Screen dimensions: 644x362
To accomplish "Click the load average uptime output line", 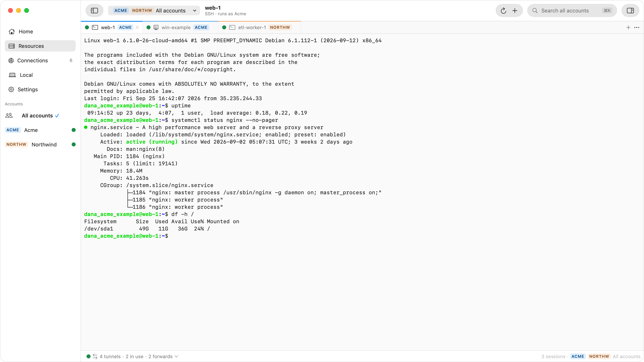I will [197, 113].
